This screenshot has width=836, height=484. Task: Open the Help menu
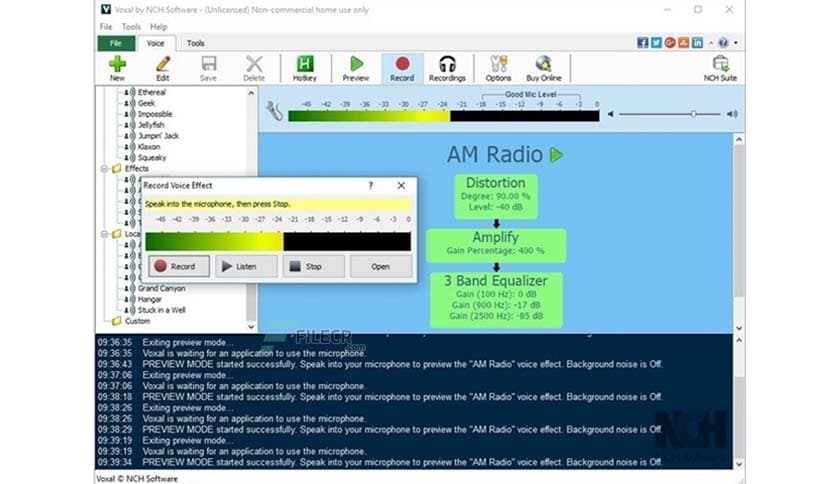[x=158, y=27]
